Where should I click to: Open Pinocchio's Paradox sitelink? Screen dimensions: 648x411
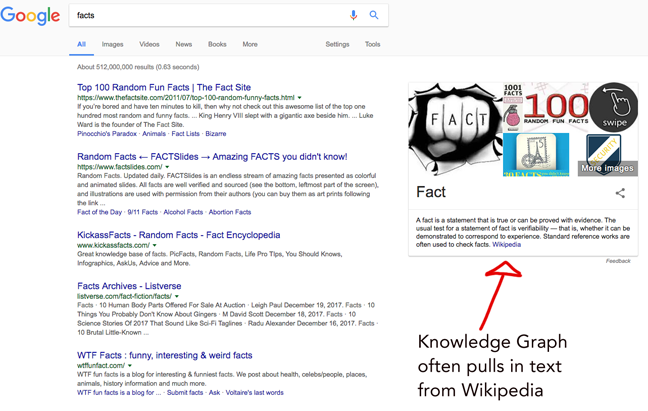click(x=107, y=134)
